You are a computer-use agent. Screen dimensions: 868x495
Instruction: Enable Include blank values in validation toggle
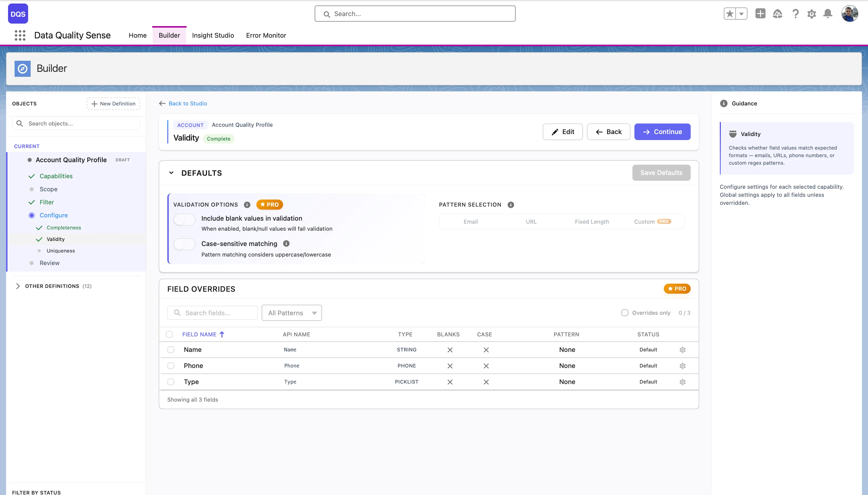(x=184, y=220)
